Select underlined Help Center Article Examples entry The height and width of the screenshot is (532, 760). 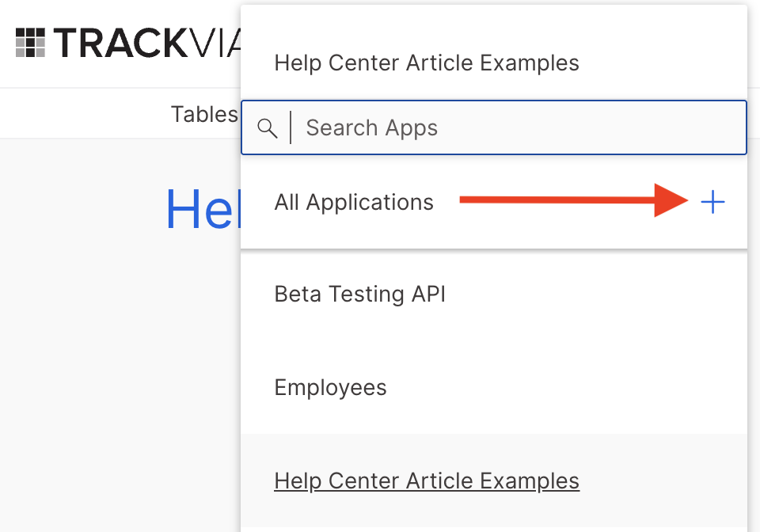[x=427, y=481]
